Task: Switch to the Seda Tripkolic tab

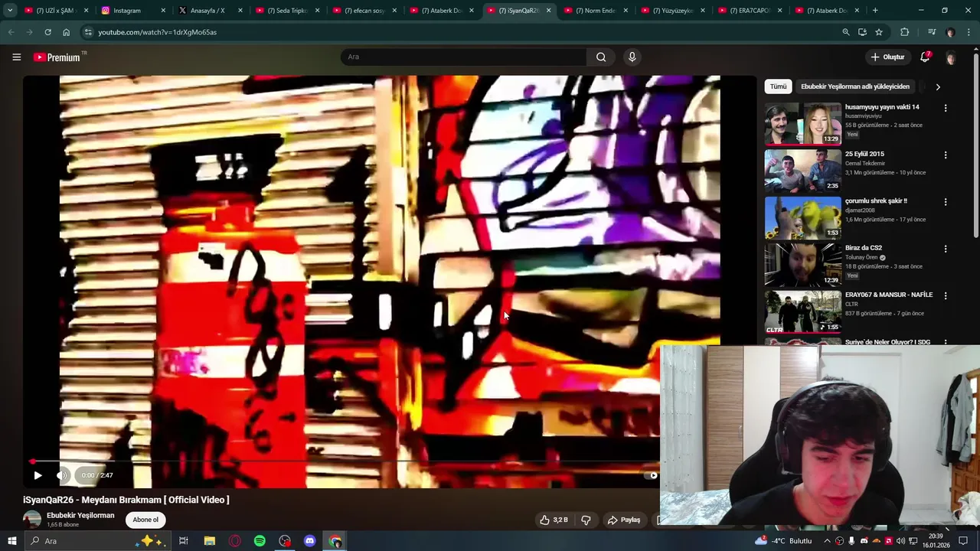Action: tap(286, 11)
